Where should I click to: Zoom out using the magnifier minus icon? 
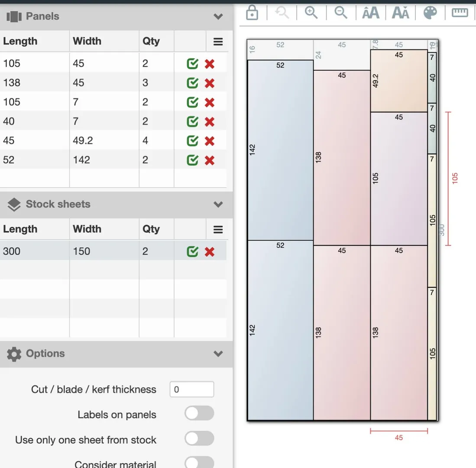tap(341, 13)
